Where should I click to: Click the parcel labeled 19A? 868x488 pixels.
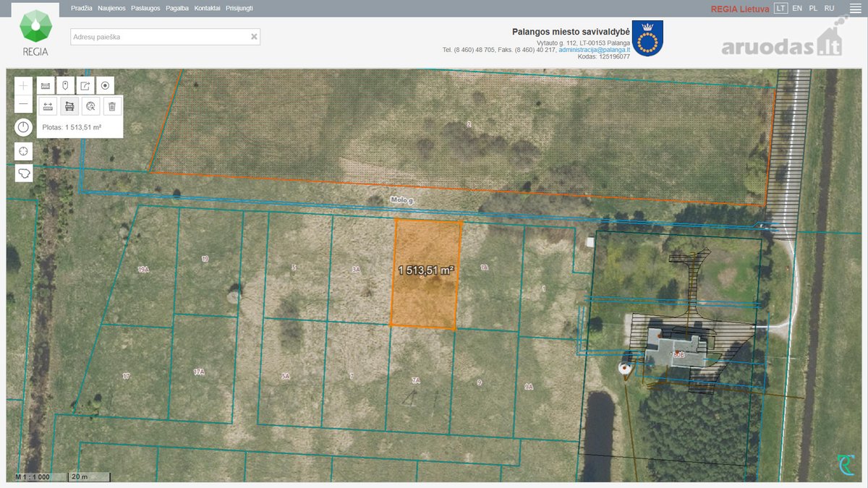click(x=143, y=270)
